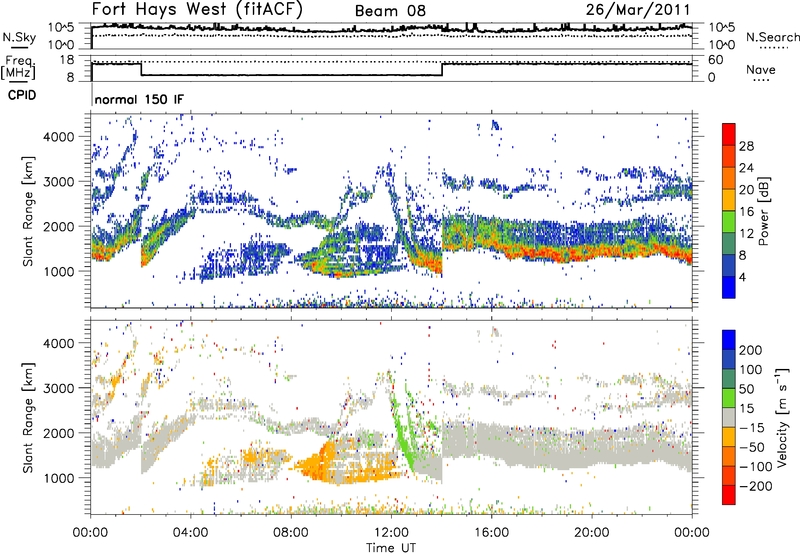800x554 pixels.
Task: Click the '60' Nave tick label
Action: click(x=715, y=60)
